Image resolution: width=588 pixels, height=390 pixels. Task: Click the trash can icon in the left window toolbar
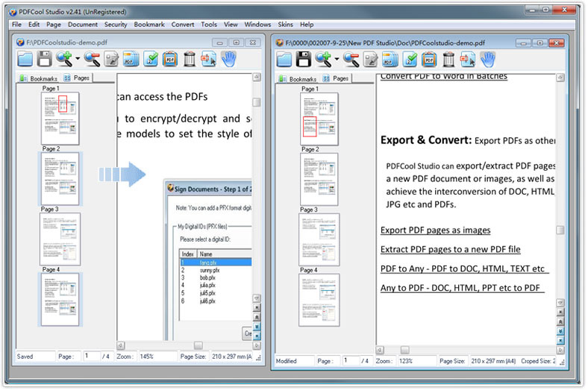[x=190, y=59]
